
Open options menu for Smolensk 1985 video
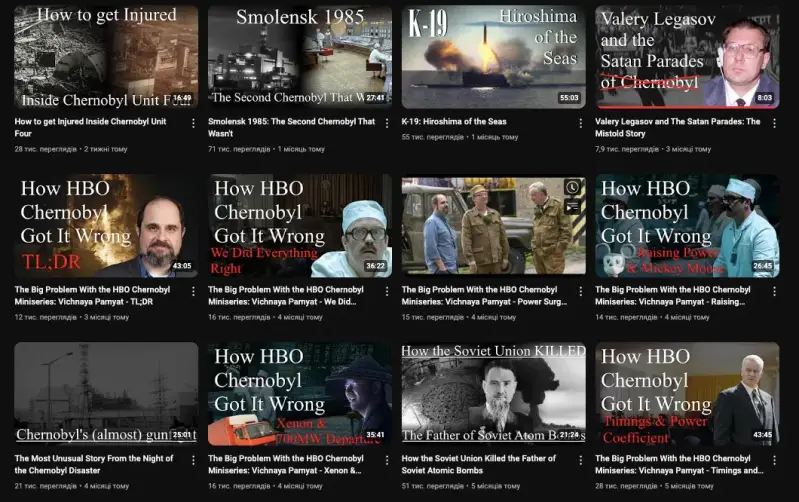tap(387, 123)
